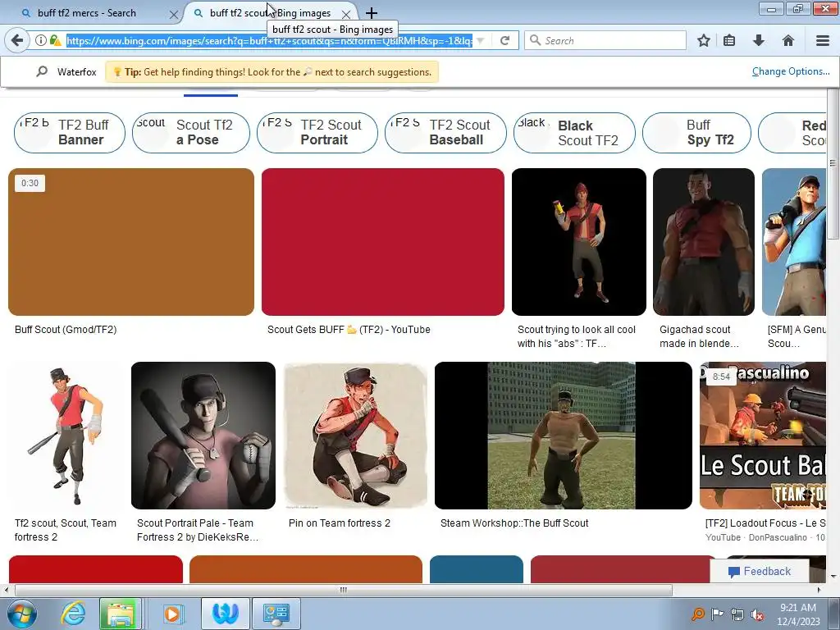Open the Scout with abs image thumbnail
The image size is (840, 630).
coord(578,242)
